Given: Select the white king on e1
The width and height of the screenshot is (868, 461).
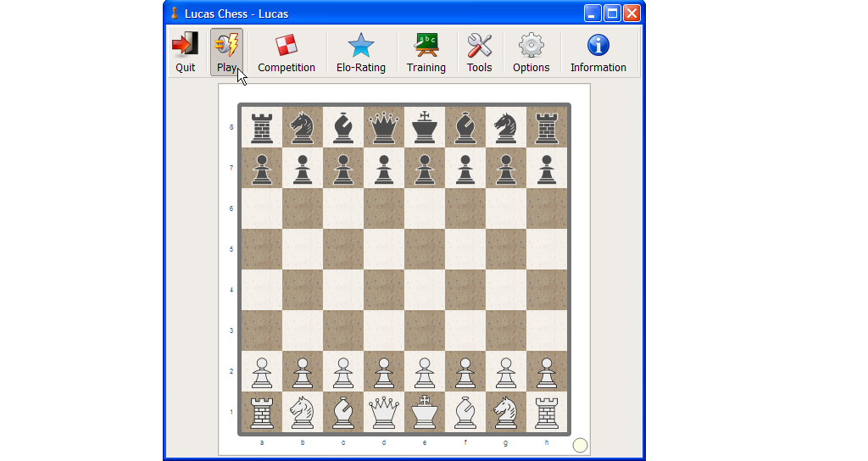Looking at the screenshot, I should coord(425,413).
